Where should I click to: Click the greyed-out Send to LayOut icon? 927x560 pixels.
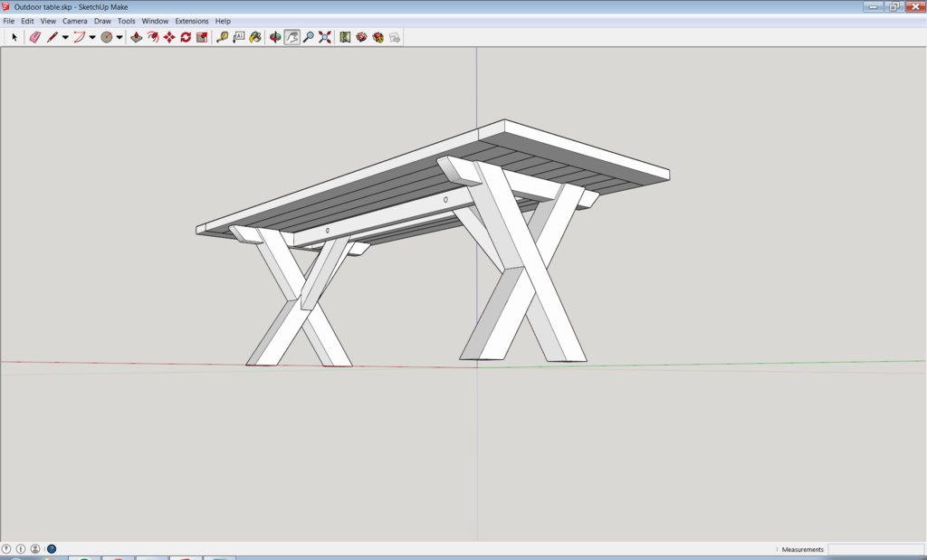click(395, 37)
